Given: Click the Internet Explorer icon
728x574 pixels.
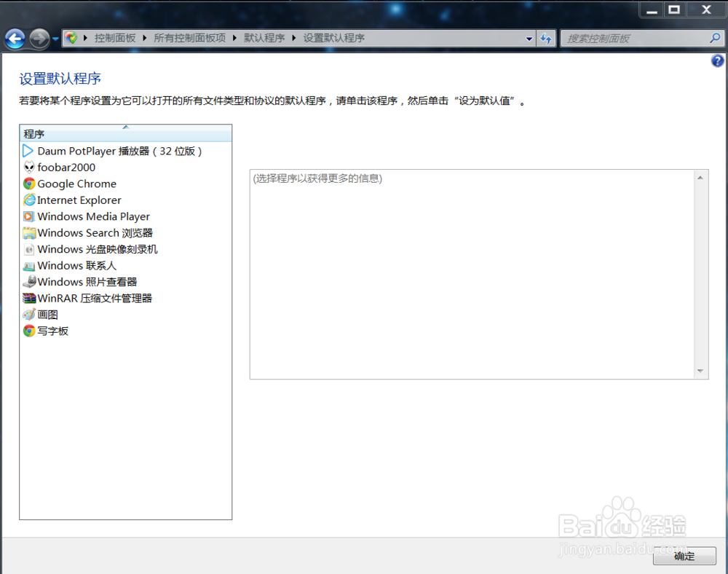Looking at the screenshot, I should point(29,200).
